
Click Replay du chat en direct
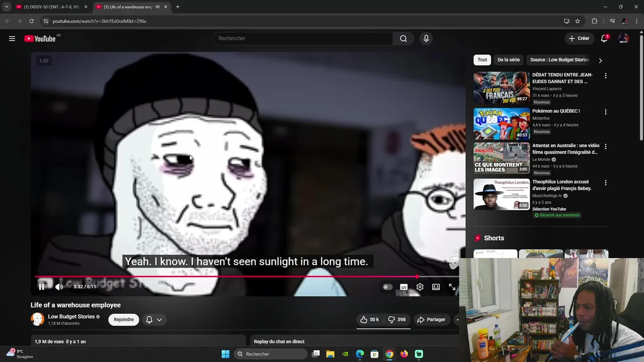[279, 342]
